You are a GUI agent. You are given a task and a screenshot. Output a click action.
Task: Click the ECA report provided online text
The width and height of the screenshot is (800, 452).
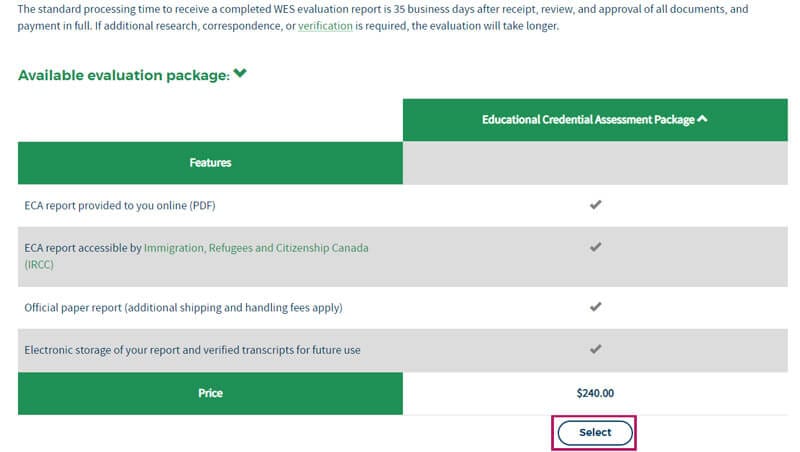(120, 205)
